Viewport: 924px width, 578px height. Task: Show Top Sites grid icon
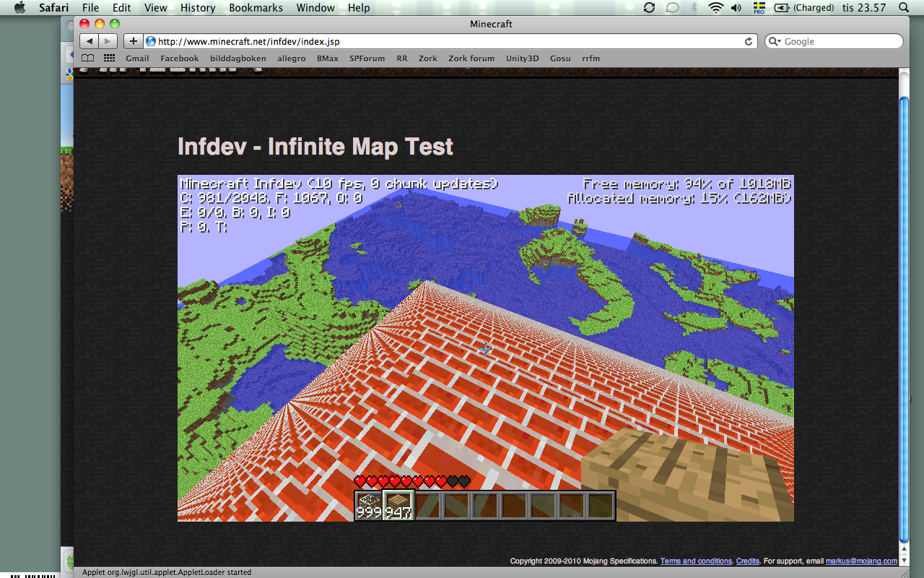(x=109, y=59)
